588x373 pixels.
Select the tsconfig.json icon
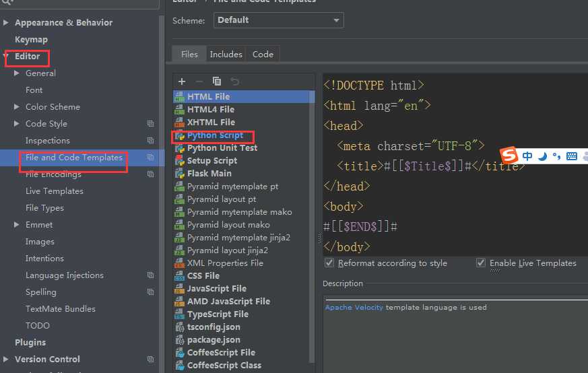(x=180, y=327)
